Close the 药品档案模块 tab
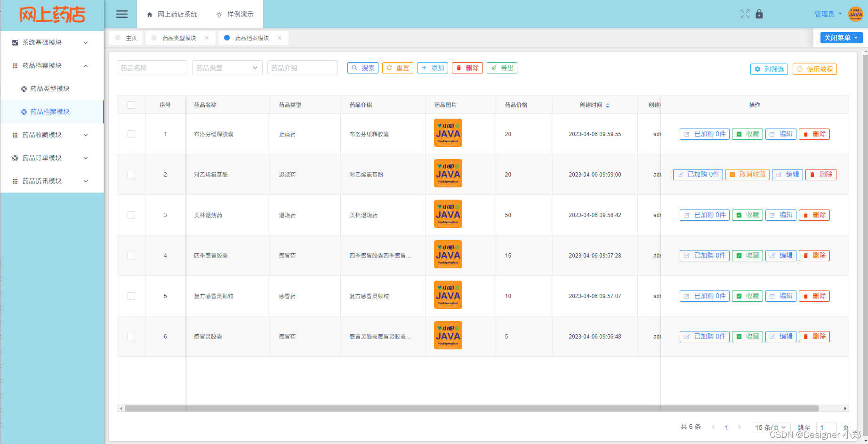 tap(280, 38)
